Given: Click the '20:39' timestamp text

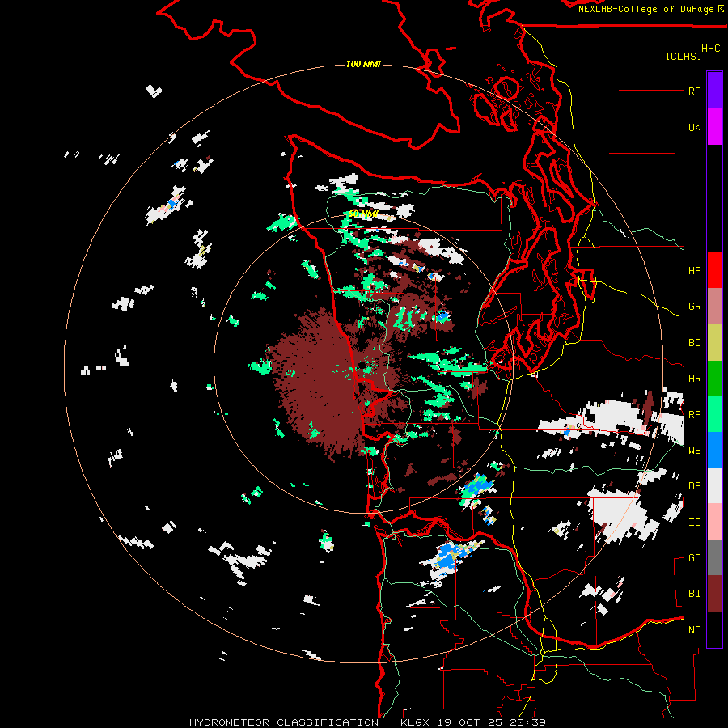Looking at the screenshot, I should tap(527, 722).
